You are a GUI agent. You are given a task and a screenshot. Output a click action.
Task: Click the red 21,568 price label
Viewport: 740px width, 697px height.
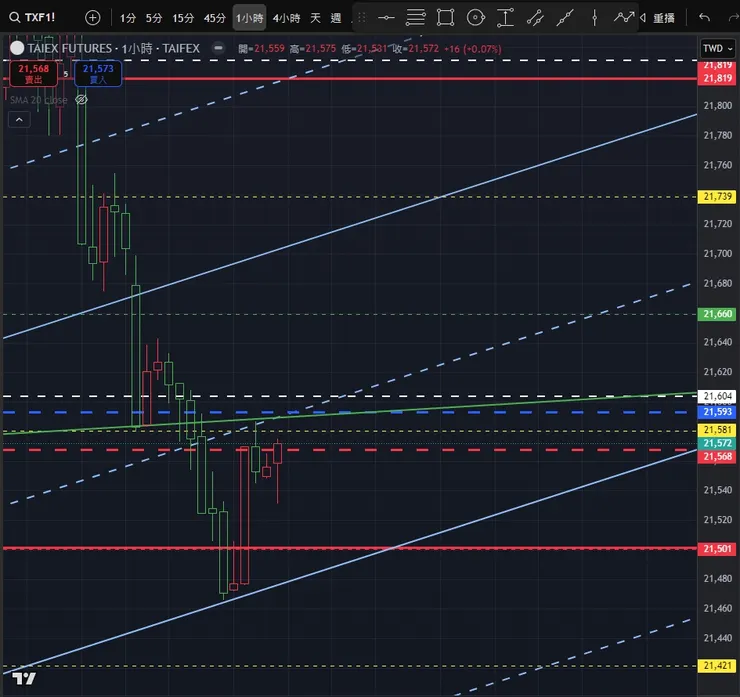coord(716,456)
